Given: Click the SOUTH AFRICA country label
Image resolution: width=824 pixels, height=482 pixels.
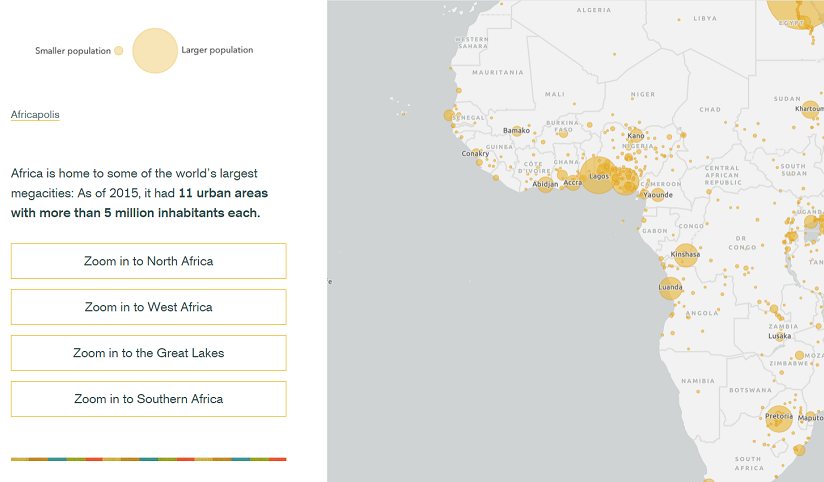Looking at the screenshot, I should [x=748, y=463].
